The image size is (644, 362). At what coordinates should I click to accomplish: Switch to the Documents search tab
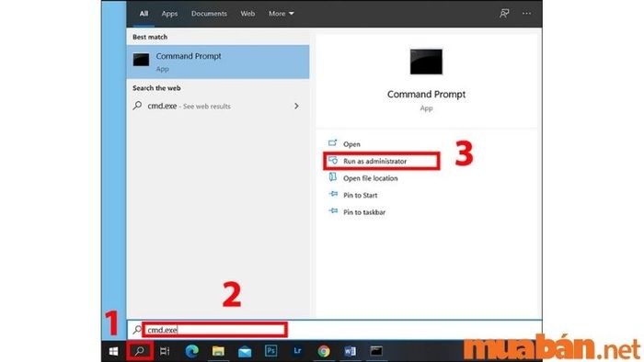(209, 14)
